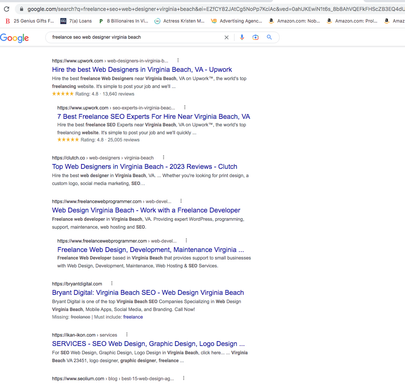Image resolution: width=405 pixels, height=384 pixels.
Task: Open Bryant Digital Virginia Beach SEO link
Action: click(148, 293)
